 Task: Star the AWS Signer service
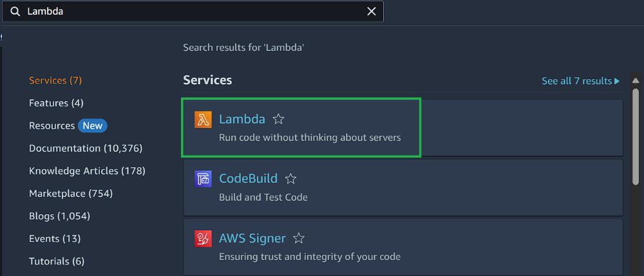pos(299,239)
